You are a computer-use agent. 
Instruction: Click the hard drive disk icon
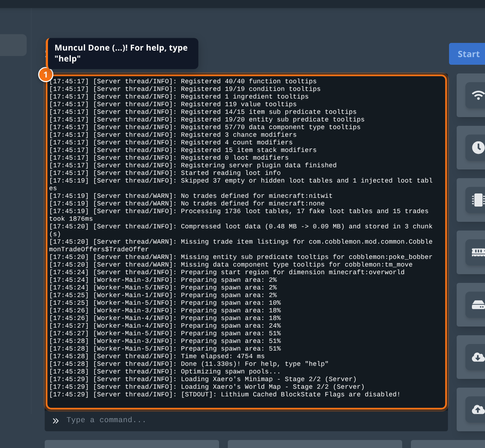478,305
